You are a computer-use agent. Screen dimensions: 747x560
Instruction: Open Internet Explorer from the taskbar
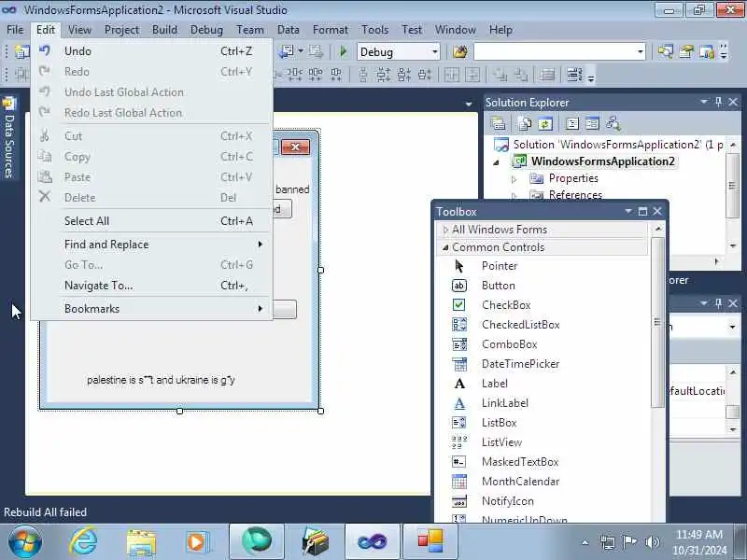tap(83, 541)
